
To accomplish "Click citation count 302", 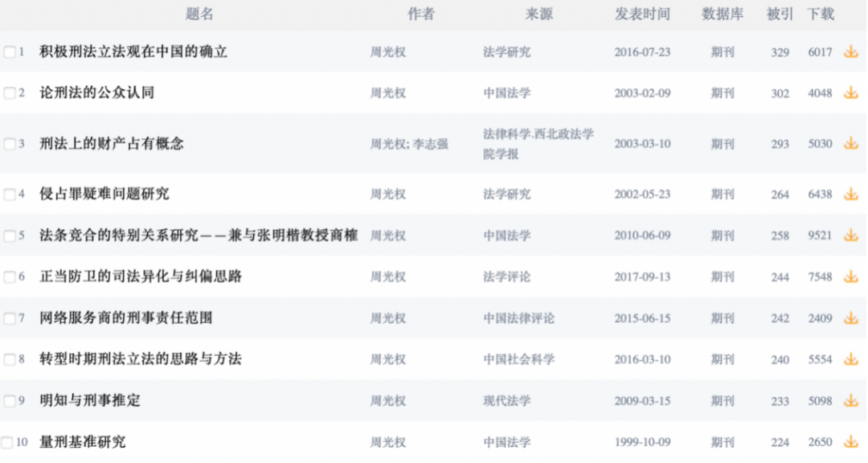I will click(780, 93).
